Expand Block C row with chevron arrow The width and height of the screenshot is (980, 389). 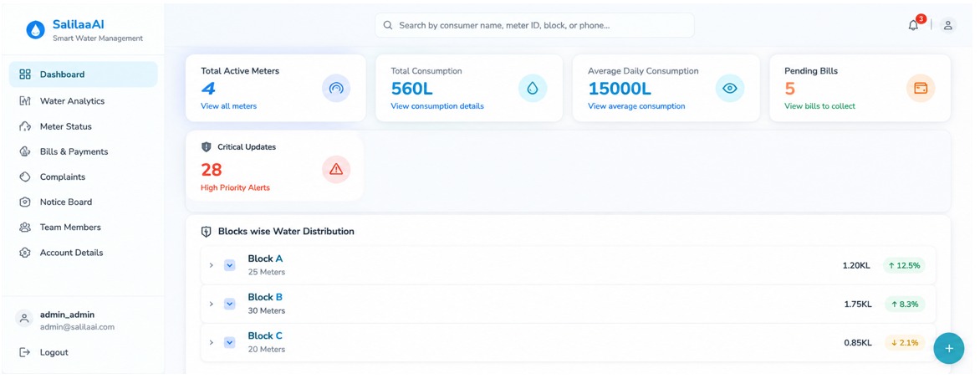pos(212,343)
